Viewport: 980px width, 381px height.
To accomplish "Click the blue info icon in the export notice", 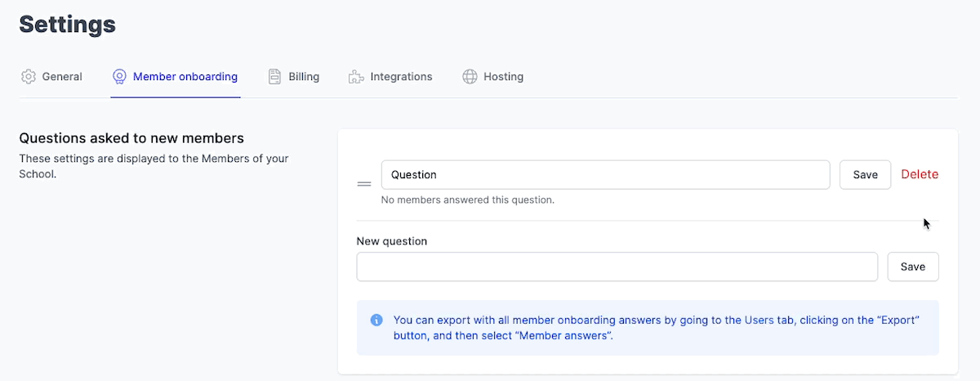I will point(376,320).
